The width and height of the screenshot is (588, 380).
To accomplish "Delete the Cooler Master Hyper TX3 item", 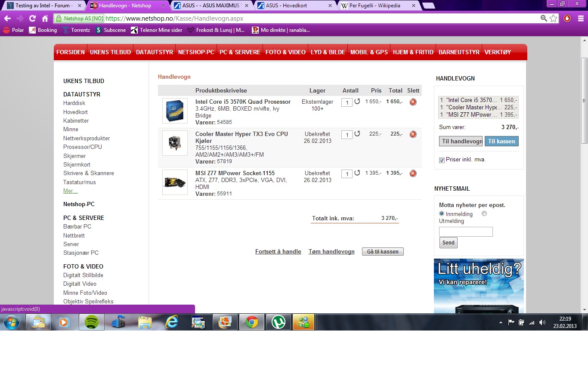I will [x=413, y=134].
